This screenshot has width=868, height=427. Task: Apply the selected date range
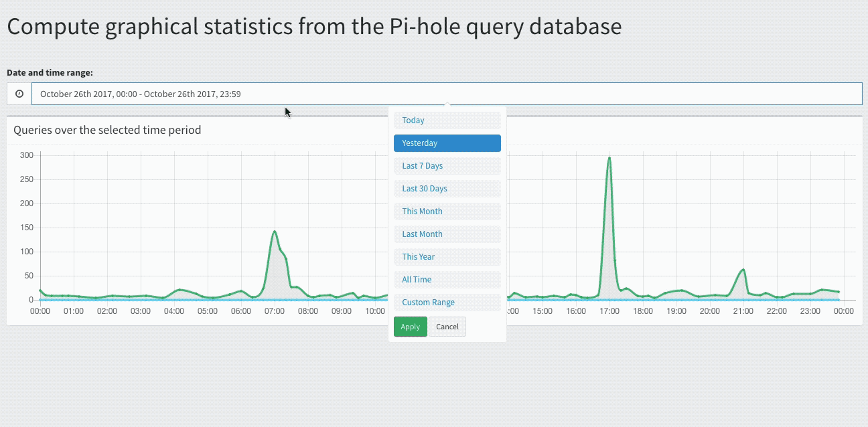[411, 327]
